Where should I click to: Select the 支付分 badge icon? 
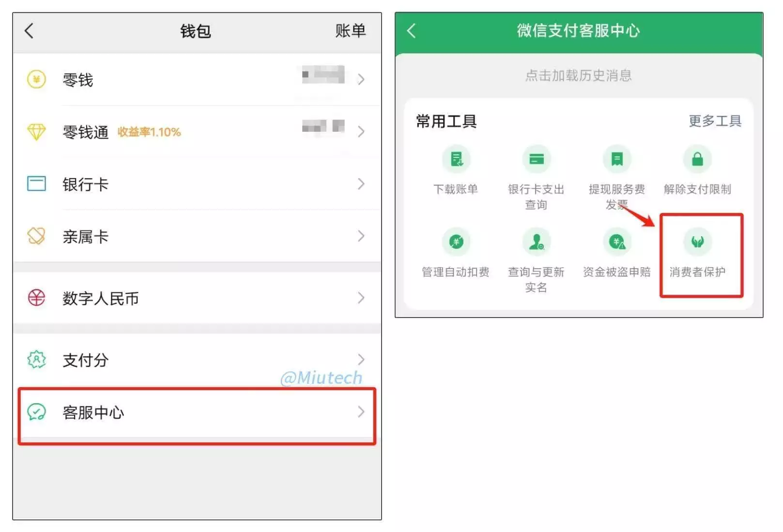coord(36,360)
